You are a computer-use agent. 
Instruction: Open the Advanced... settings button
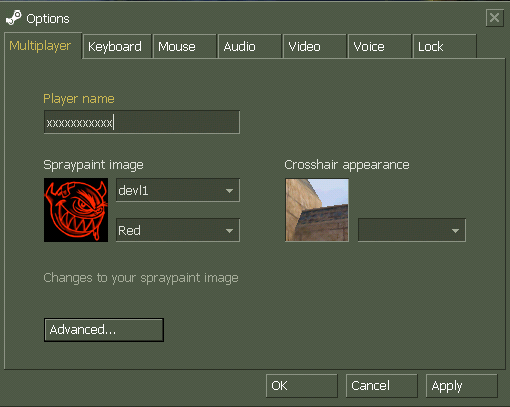tap(104, 330)
